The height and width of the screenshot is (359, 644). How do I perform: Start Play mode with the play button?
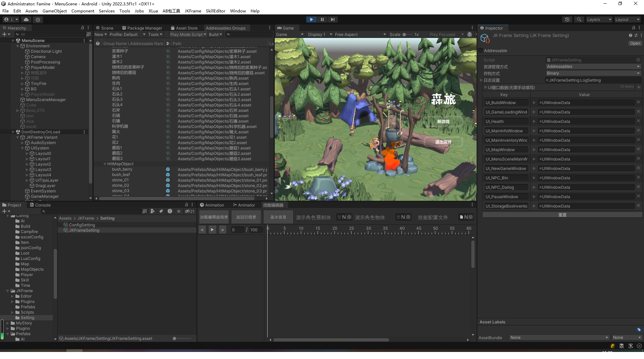coord(311,19)
